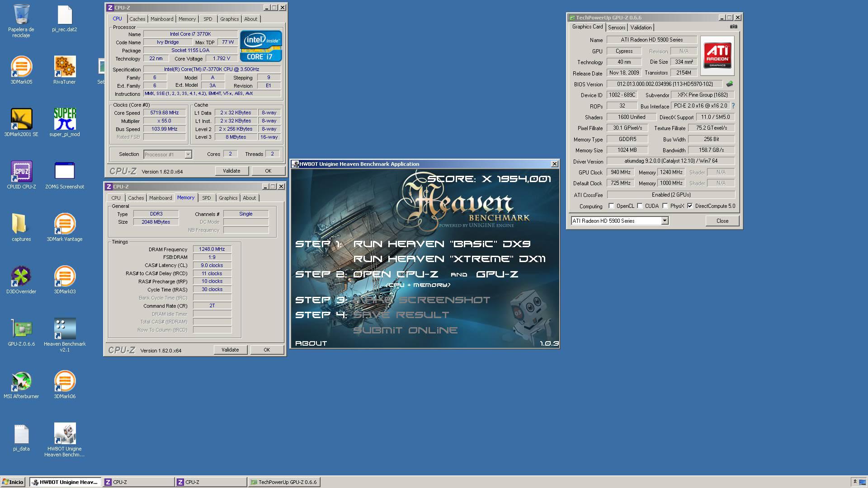Select TechPowerUp GPU-Z 0.6.6 taskbar button

point(284,482)
